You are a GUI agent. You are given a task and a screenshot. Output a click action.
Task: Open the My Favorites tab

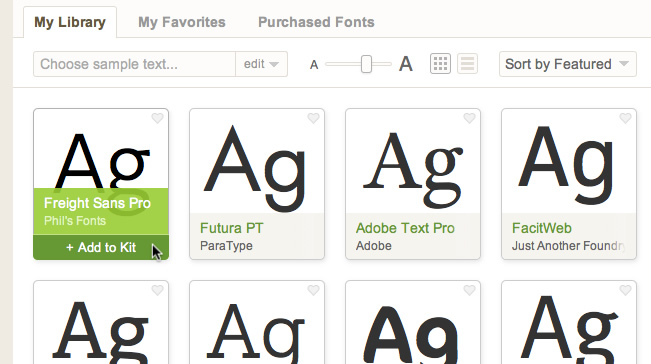pos(181,22)
